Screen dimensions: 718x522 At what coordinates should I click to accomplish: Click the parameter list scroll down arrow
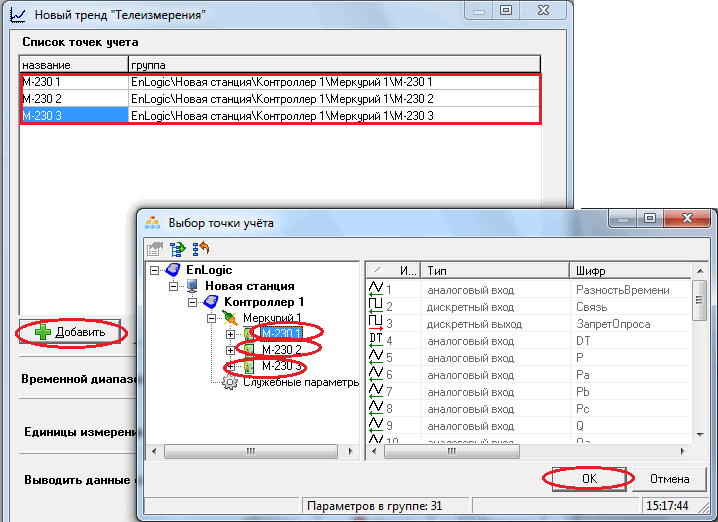[700, 435]
